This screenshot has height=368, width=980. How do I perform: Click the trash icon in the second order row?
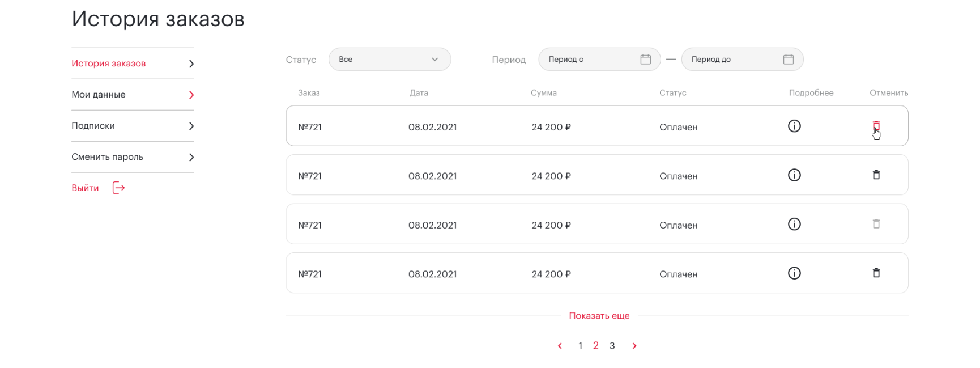[x=876, y=175]
